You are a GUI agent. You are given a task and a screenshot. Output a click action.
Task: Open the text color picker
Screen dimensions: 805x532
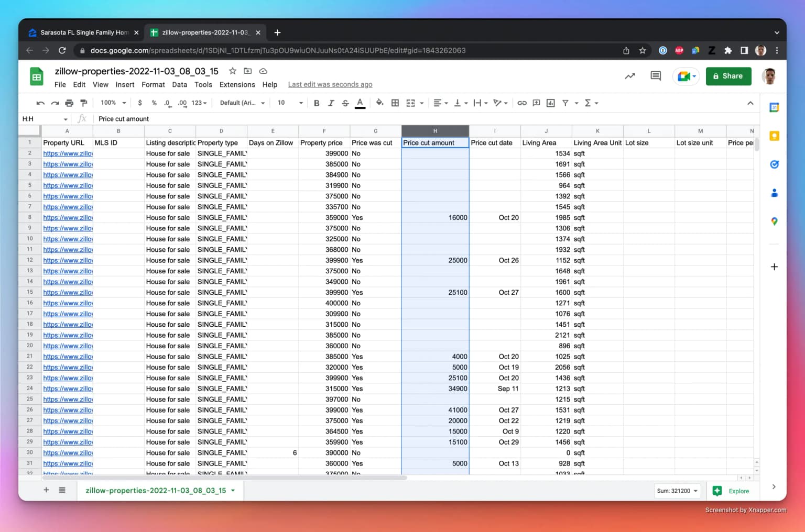[x=360, y=103]
